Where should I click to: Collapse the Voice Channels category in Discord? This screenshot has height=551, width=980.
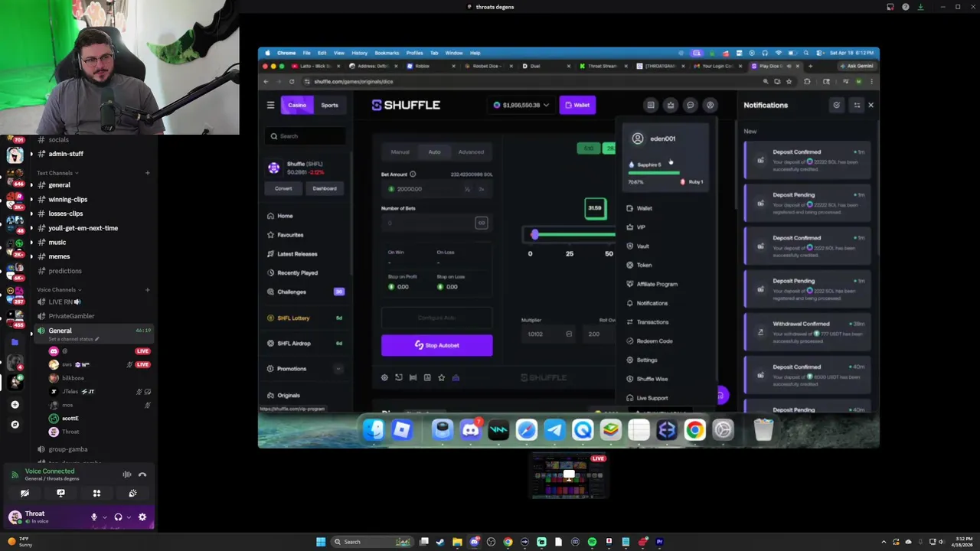click(x=60, y=290)
